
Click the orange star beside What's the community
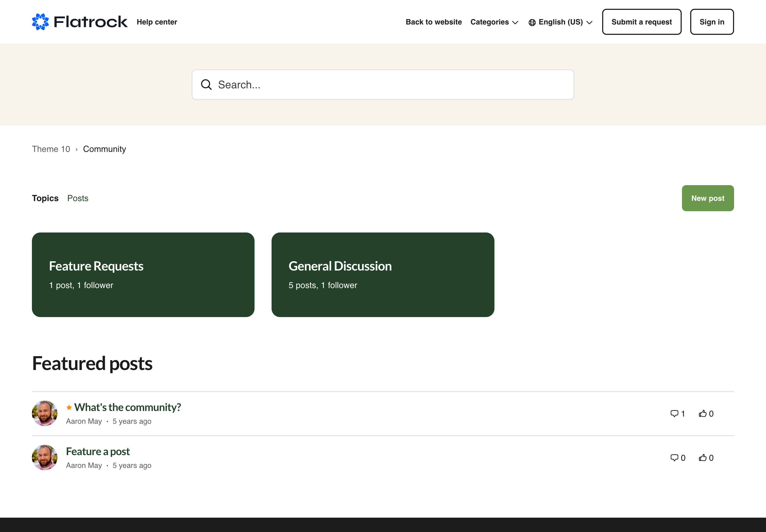tap(69, 407)
